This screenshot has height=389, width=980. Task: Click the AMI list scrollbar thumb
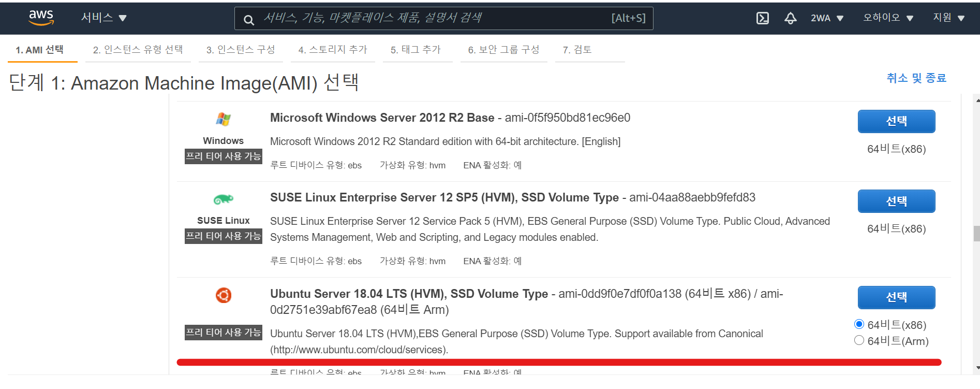[x=976, y=234]
